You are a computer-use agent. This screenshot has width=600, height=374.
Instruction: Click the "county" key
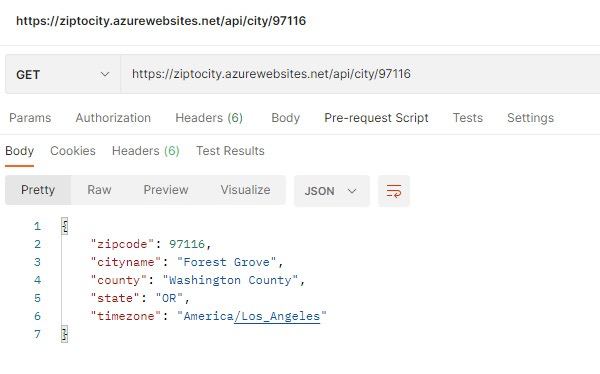119,280
